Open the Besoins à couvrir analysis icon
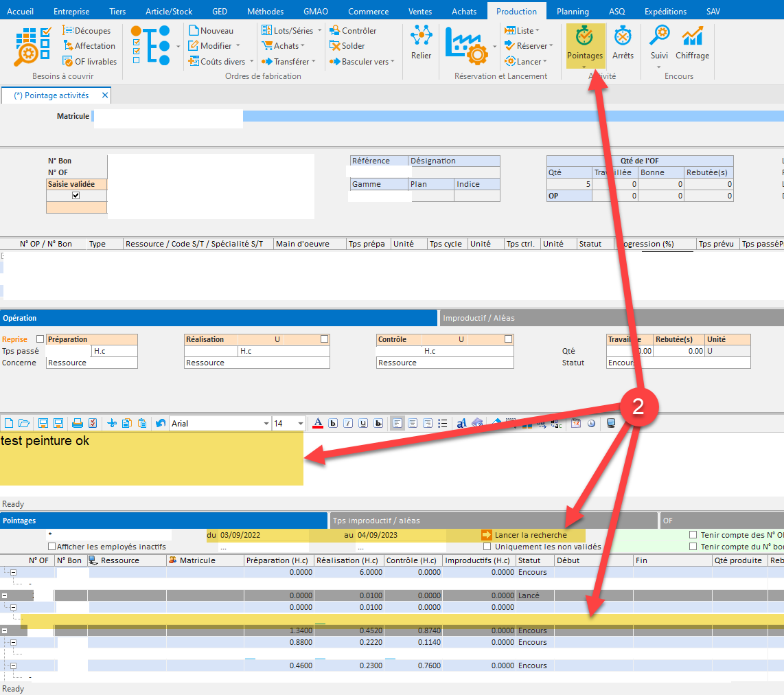Viewport: 784px width, 695px height. click(33, 46)
